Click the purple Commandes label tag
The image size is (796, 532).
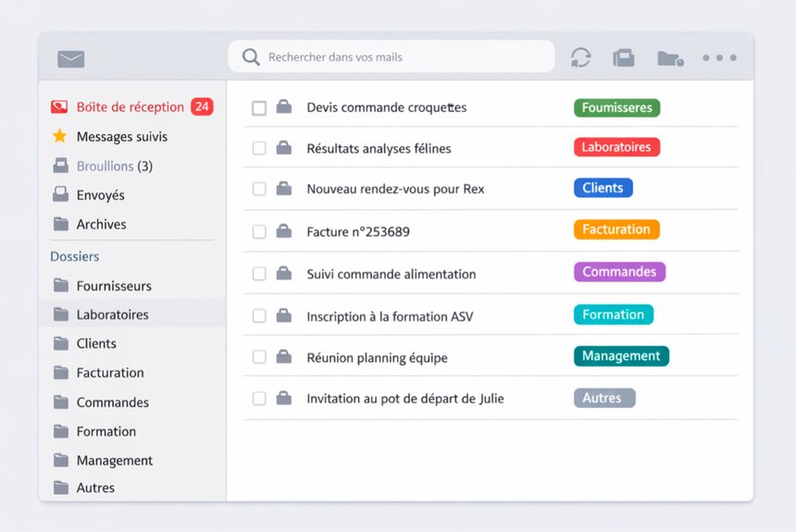(619, 272)
